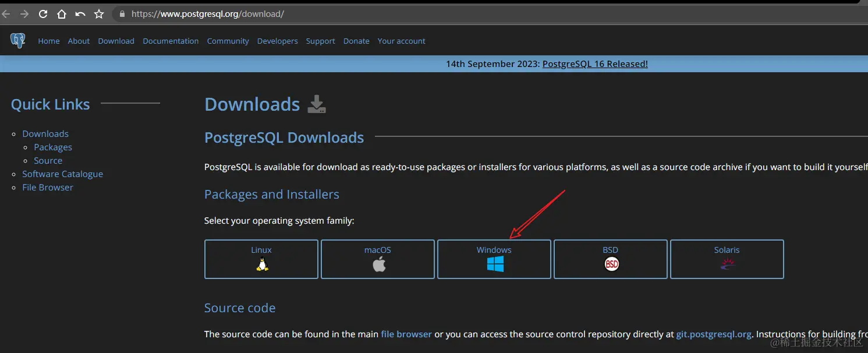Open the About nav item
The height and width of the screenshot is (353, 868).
(79, 41)
